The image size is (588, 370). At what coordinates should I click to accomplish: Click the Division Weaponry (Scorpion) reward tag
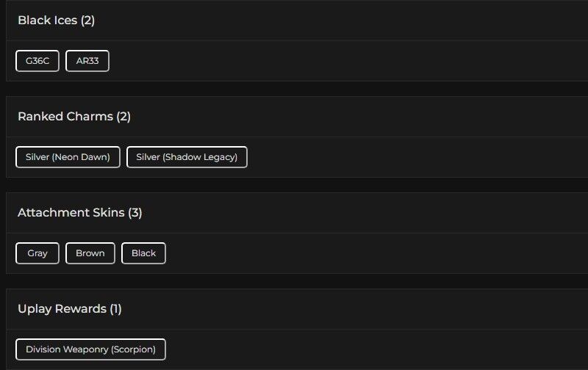point(90,349)
